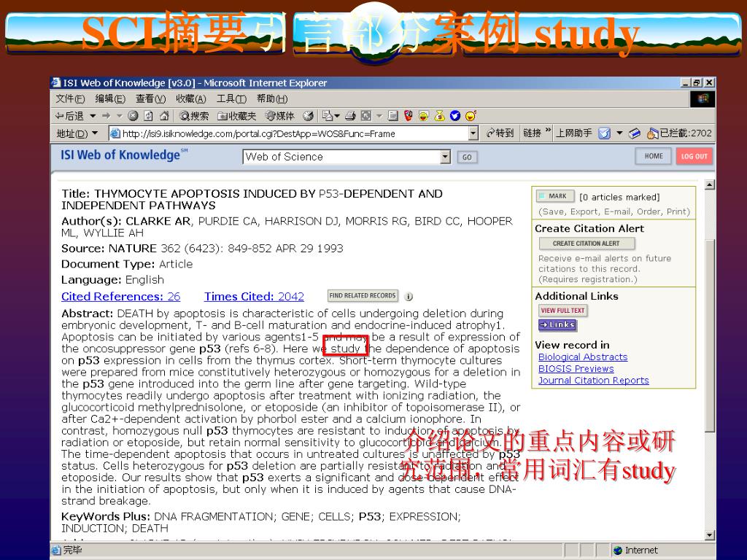Click the blue round checkmark icon

tap(455, 116)
